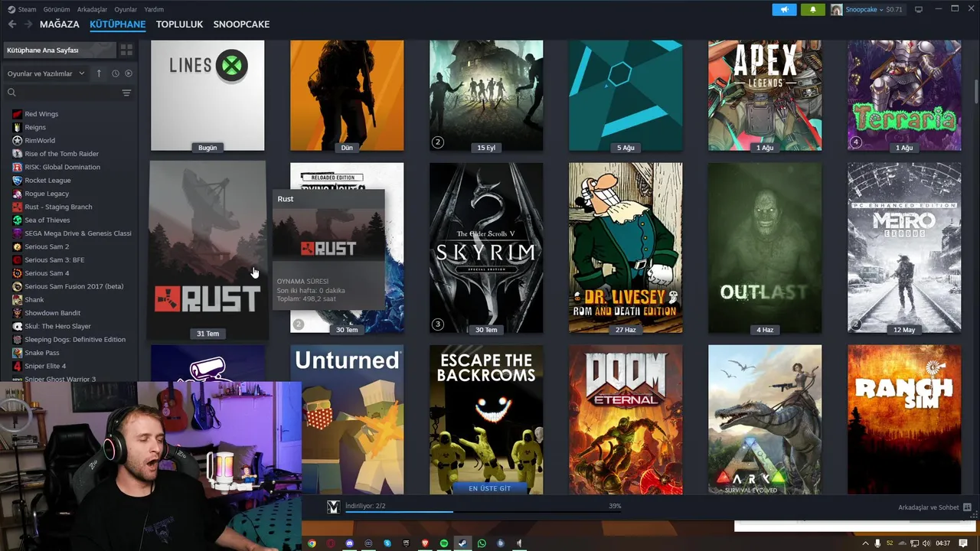Open the Skyrim Special Edition cover
Viewport: 980px width, 551px height.
pyautogui.click(x=486, y=248)
